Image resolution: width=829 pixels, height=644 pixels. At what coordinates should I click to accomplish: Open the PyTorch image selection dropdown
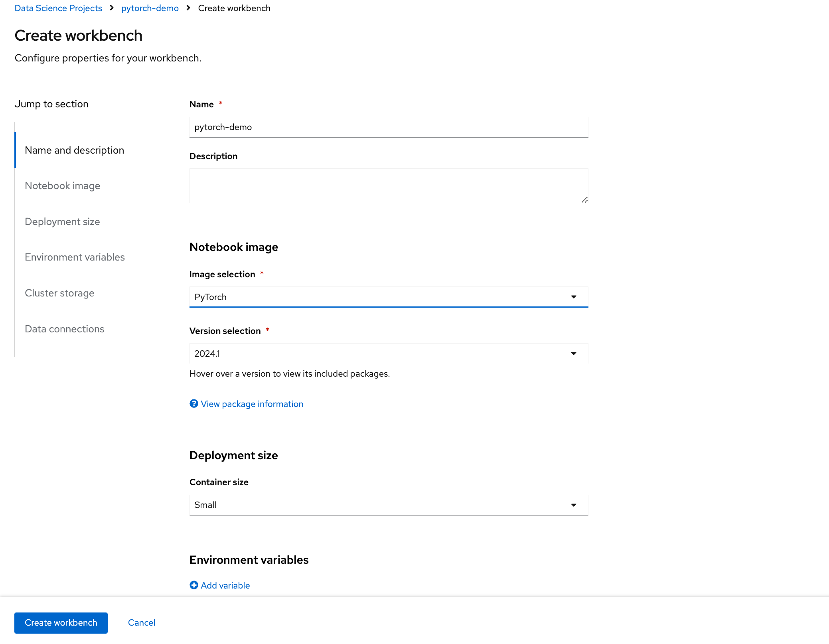click(x=389, y=297)
